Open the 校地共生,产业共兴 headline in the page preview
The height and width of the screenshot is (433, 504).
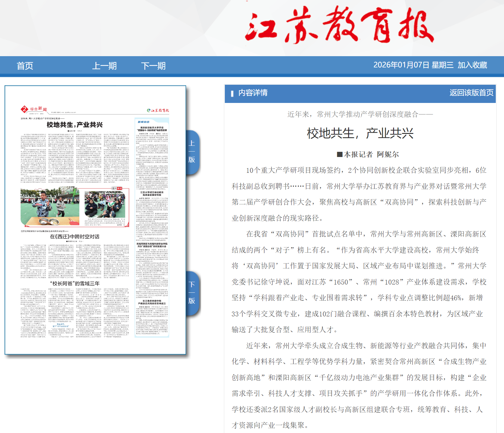(74, 125)
